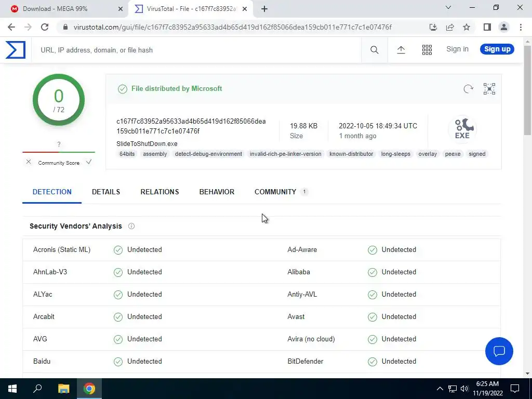This screenshot has width=532, height=399.
Task: Click the search hash input field
Action: tap(197, 50)
